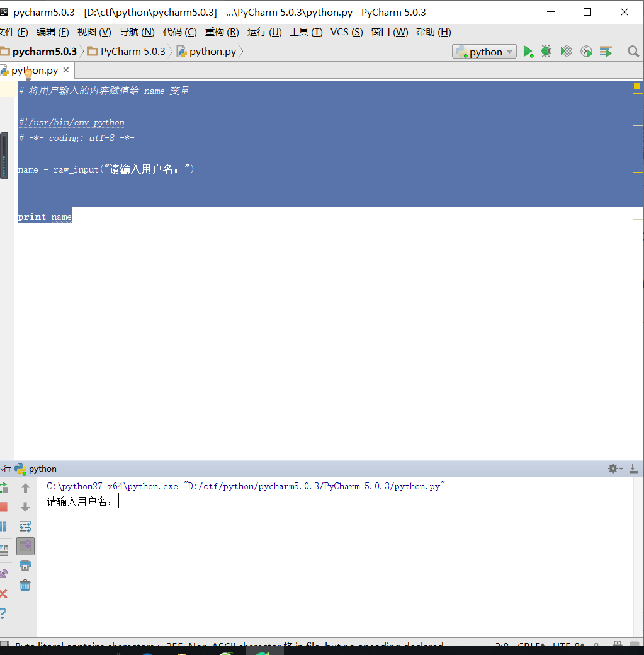The height and width of the screenshot is (655, 644).
Task: Open help with the blue question mark
Action: click(x=3, y=613)
